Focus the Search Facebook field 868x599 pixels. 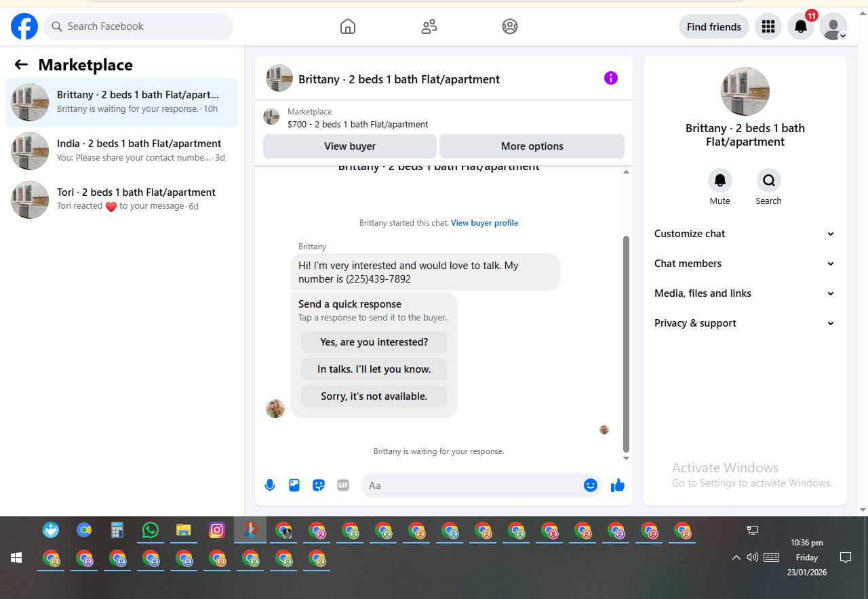point(138,26)
